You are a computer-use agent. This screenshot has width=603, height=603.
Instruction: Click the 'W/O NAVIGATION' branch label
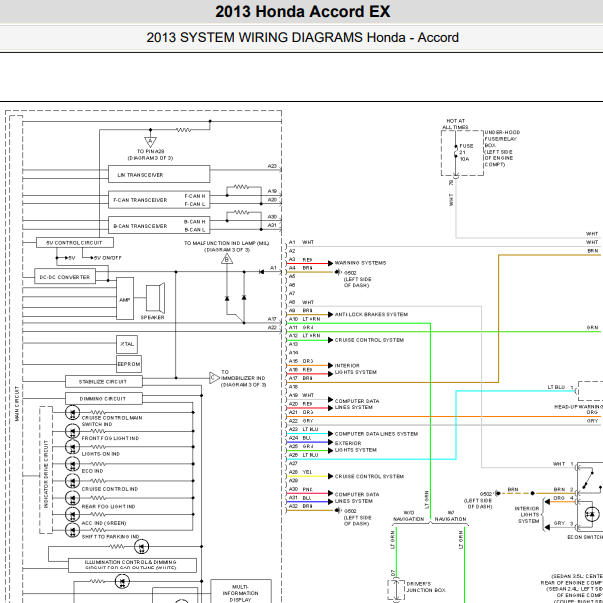coord(408,516)
